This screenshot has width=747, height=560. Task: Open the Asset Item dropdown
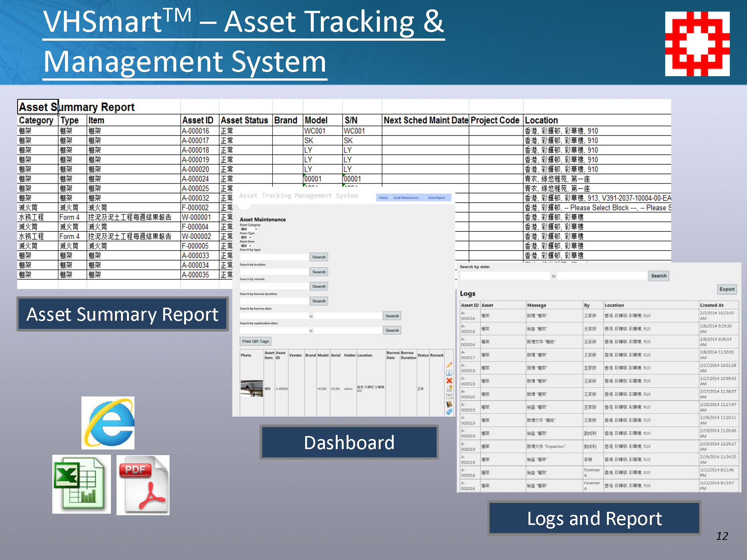tap(246, 246)
